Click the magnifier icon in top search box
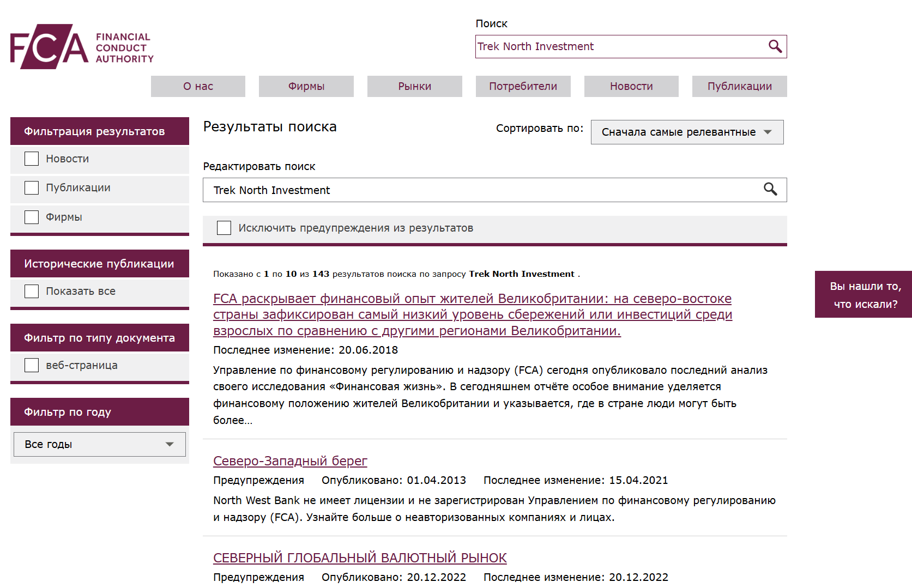Screen dimensions: 912x588 pyautogui.click(x=775, y=46)
